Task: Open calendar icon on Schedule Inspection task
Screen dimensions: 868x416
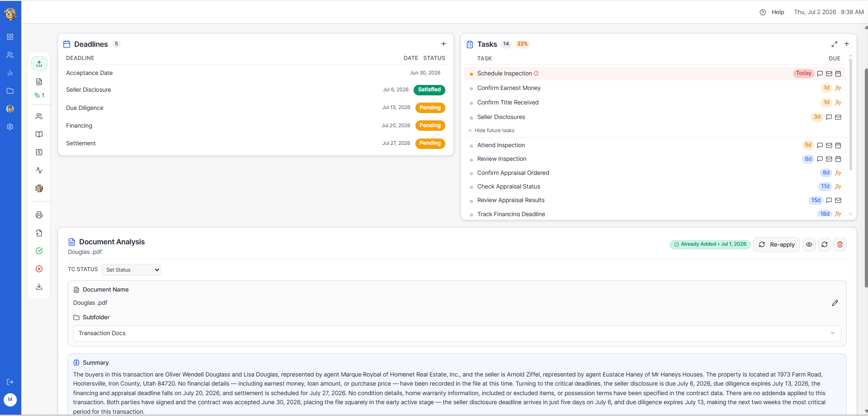Action: click(838, 74)
